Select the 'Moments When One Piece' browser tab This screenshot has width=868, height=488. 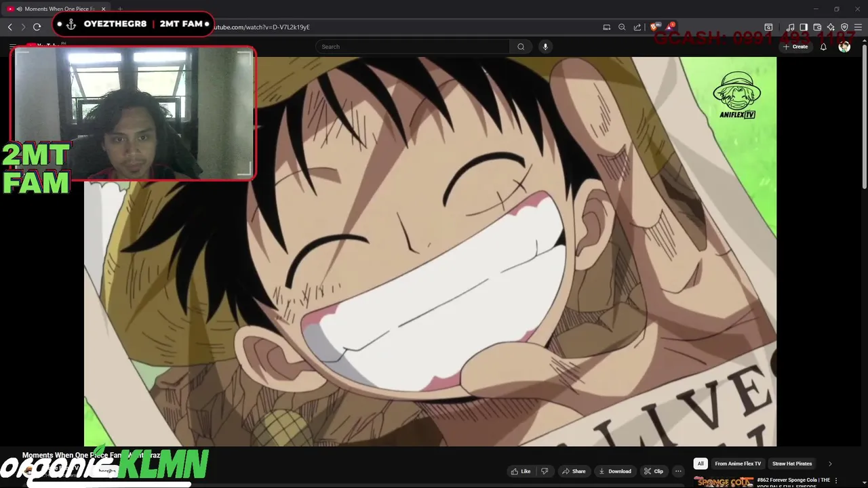coord(55,9)
